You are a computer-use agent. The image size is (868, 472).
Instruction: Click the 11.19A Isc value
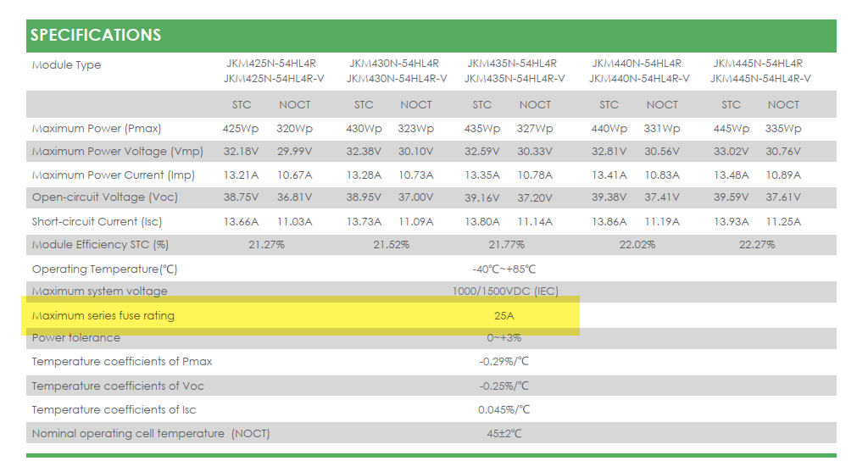(662, 221)
